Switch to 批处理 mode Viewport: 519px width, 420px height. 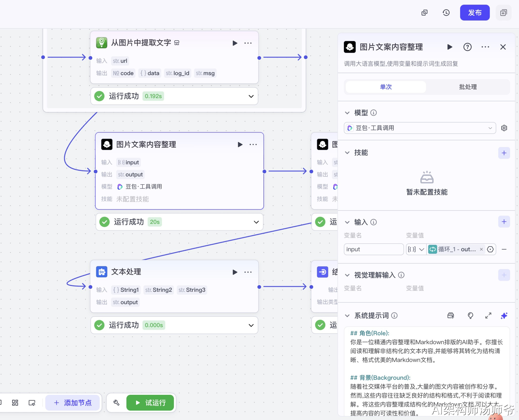tap(468, 87)
